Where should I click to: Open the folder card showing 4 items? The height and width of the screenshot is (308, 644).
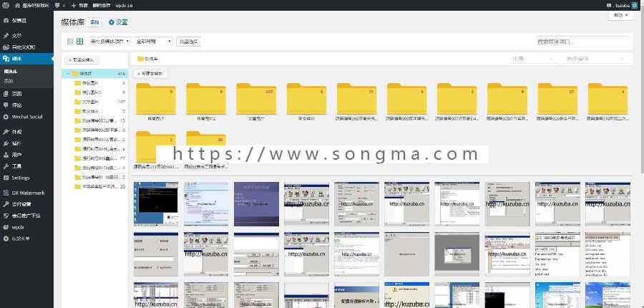tap(608, 102)
